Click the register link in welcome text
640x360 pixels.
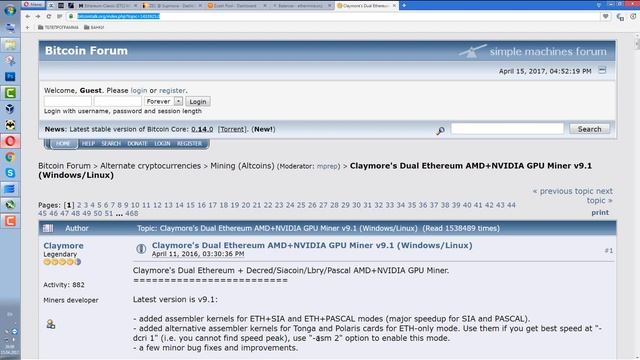click(172, 90)
